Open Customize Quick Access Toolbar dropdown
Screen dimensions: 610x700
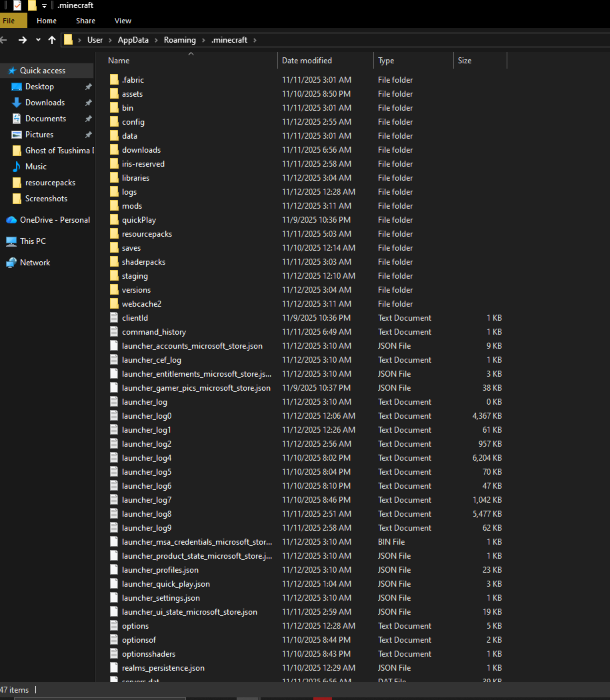click(x=44, y=6)
